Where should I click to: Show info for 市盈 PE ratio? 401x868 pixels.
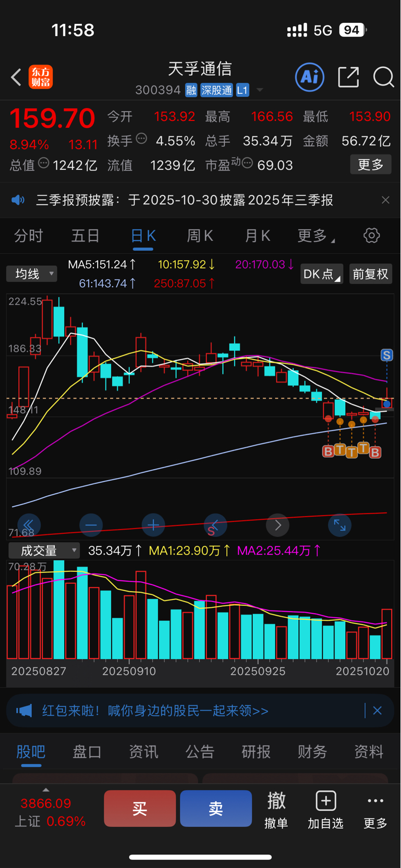point(248,163)
